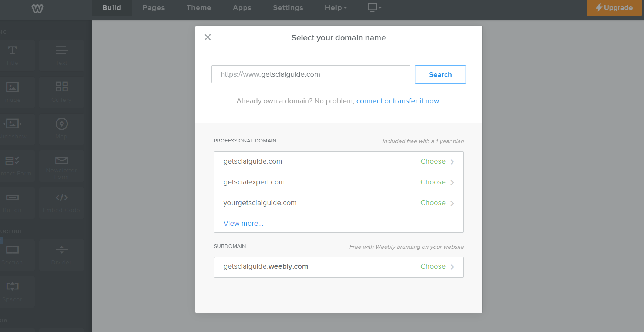
Task: Select the Text element icon
Action: coord(61,50)
